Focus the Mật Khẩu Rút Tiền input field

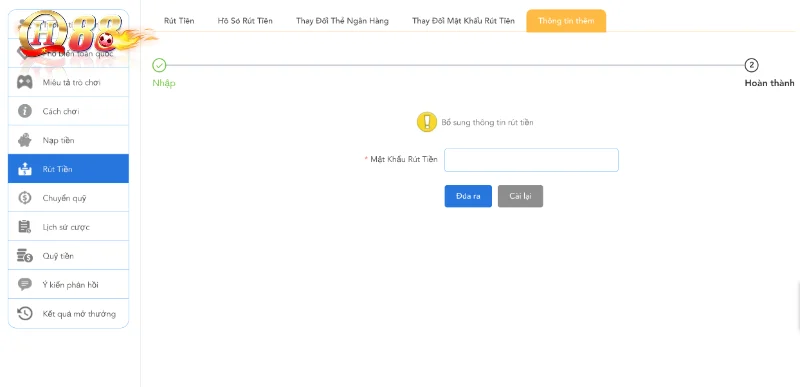tap(531, 160)
